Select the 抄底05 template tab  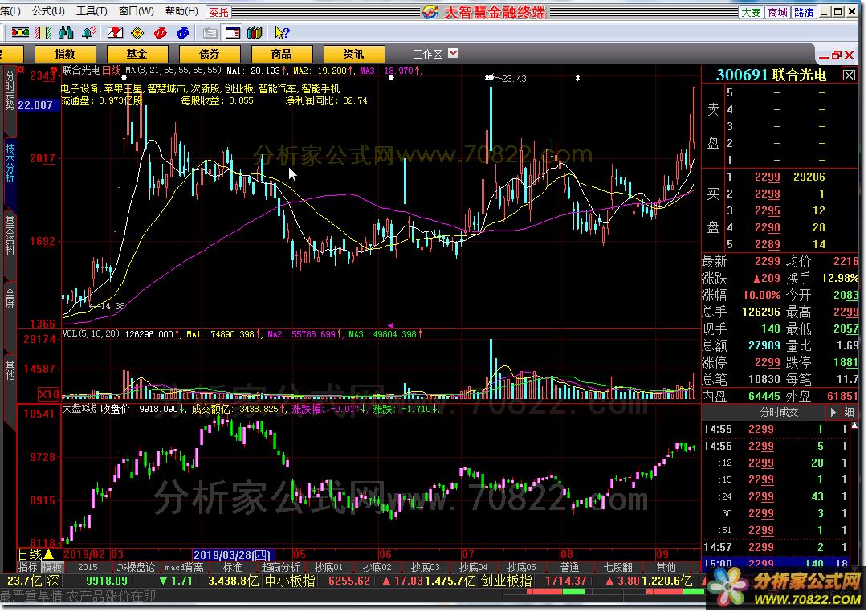click(521, 567)
